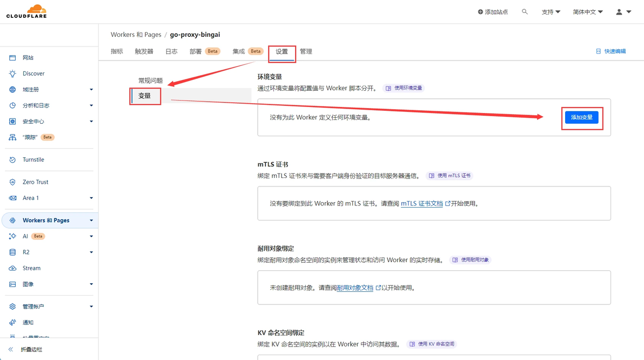Open the user account menu
Viewport: 644px width, 360px height.
point(623,12)
